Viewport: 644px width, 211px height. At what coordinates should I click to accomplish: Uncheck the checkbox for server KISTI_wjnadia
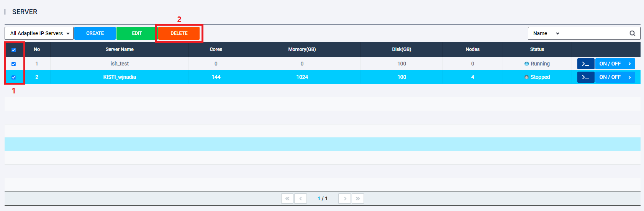click(13, 77)
